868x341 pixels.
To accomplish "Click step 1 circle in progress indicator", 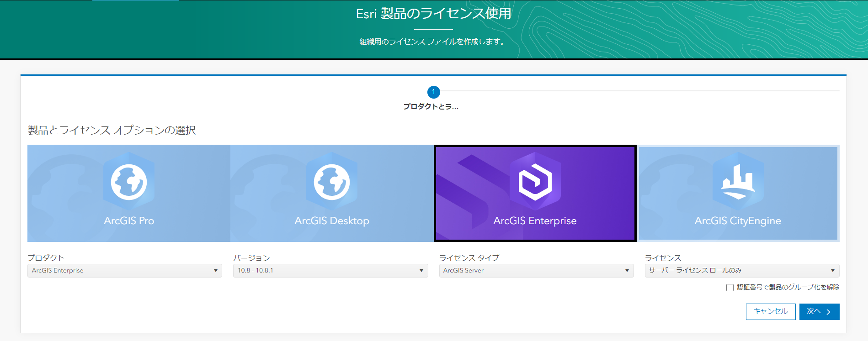I will [x=433, y=92].
